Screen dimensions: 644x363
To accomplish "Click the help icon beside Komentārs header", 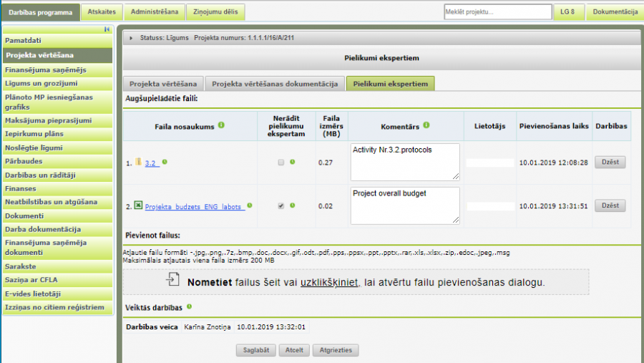I will coord(426,125).
